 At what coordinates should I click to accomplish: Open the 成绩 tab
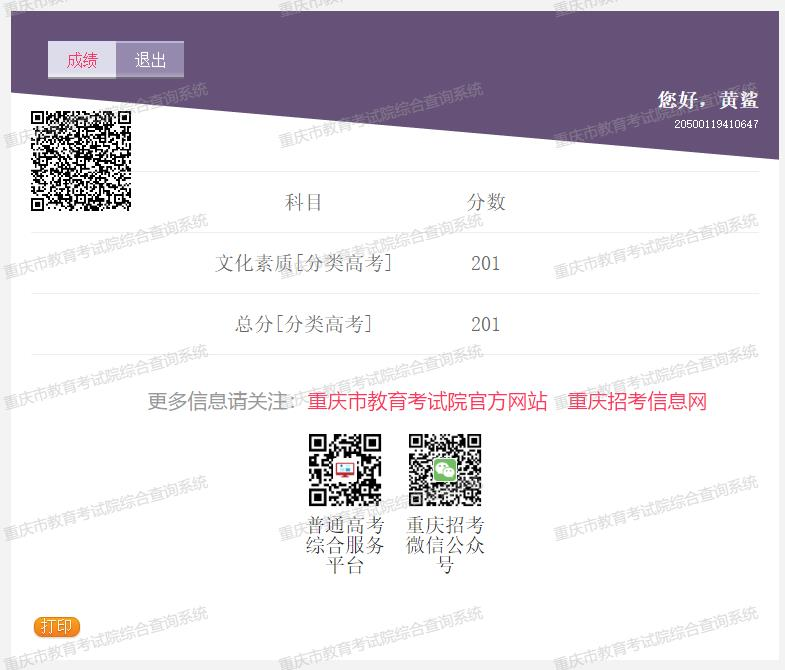(x=82, y=60)
